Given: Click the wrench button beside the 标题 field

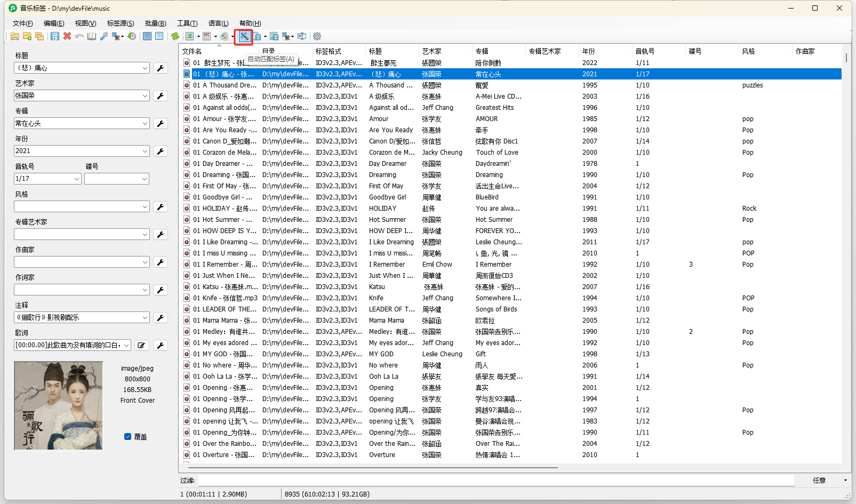Looking at the screenshot, I should [160, 68].
